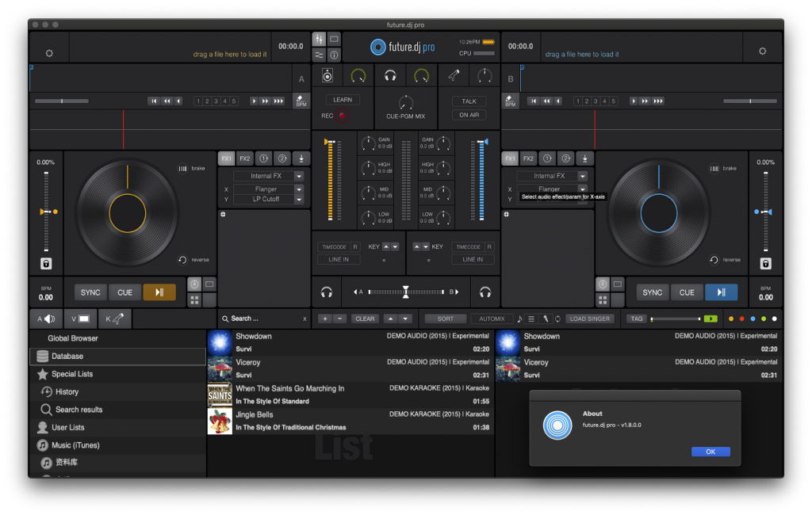Toggle ON AIR button
The image size is (812, 515).
click(469, 115)
